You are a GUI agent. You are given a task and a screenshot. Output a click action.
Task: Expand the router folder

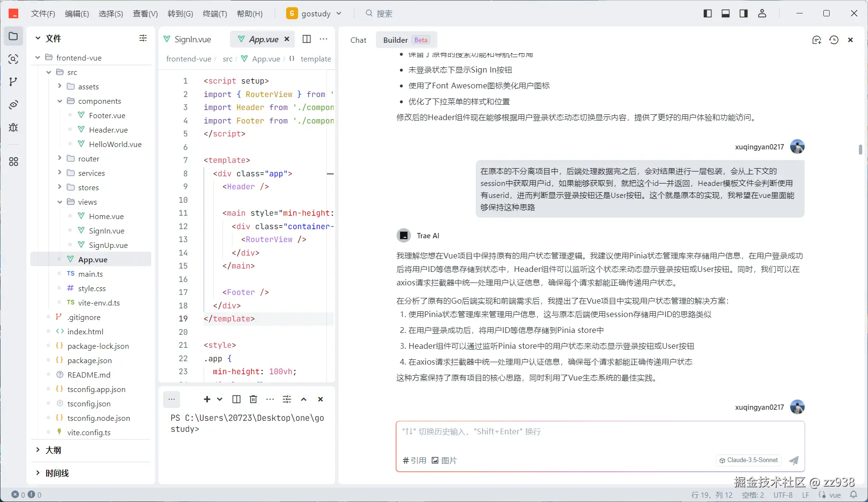[60, 158]
